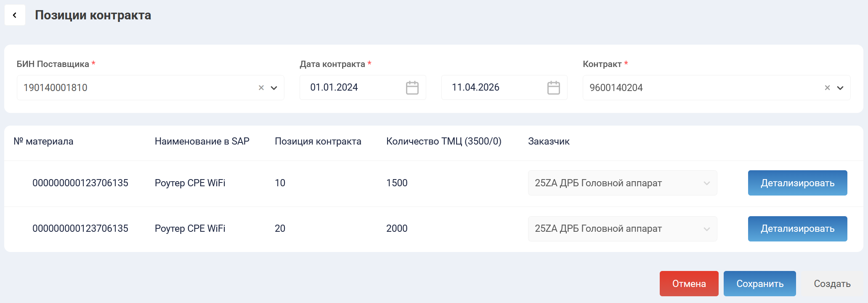Open the calendar icon next to 01.01.2024
Image resolution: width=868 pixels, height=303 pixels.
click(x=411, y=88)
